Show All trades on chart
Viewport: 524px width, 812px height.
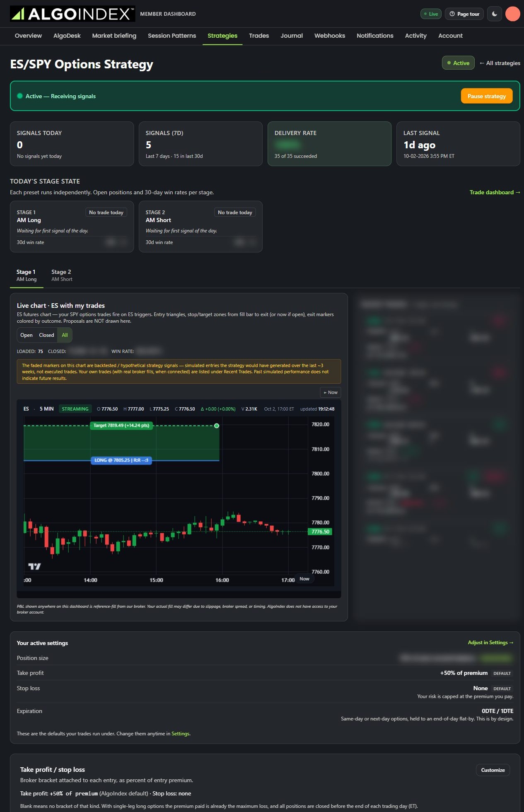click(x=65, y=335)
